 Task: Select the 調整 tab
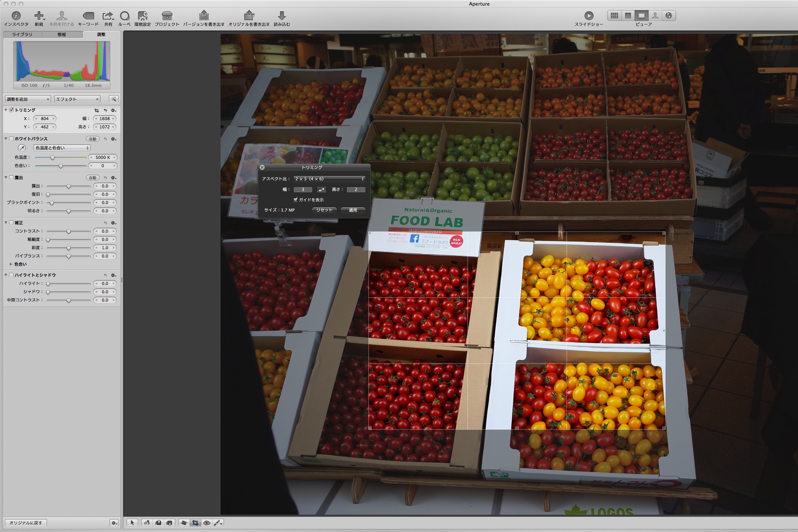coord(101,34)
